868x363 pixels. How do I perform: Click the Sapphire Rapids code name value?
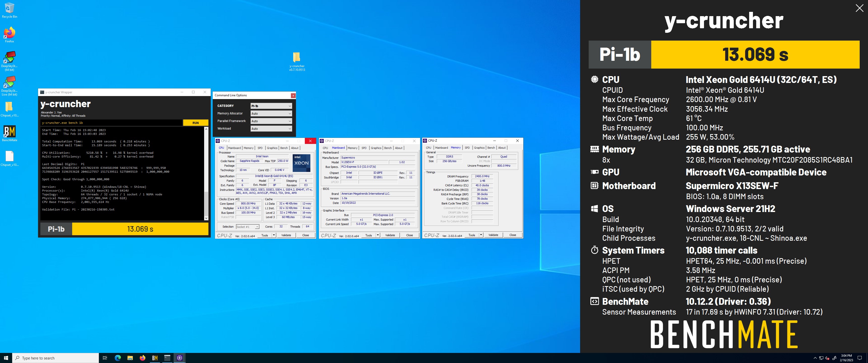[x=249, y=161]
